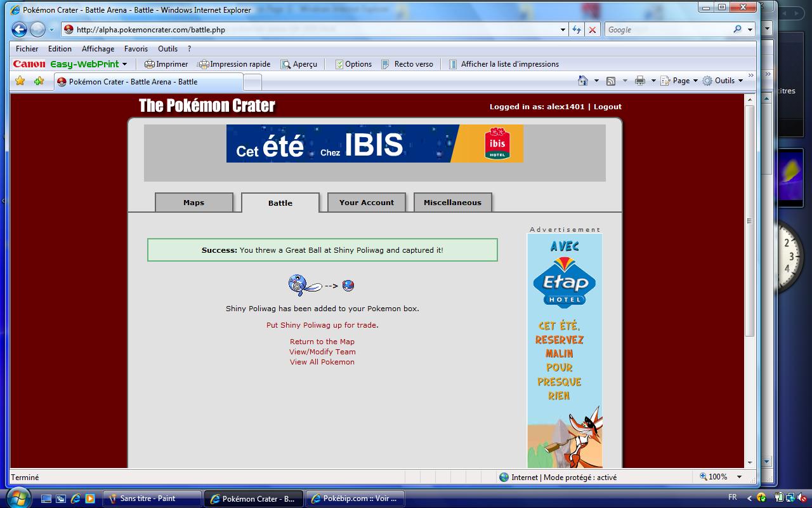Click Put Shiny Poliwag up for trade

click(322, 325)
